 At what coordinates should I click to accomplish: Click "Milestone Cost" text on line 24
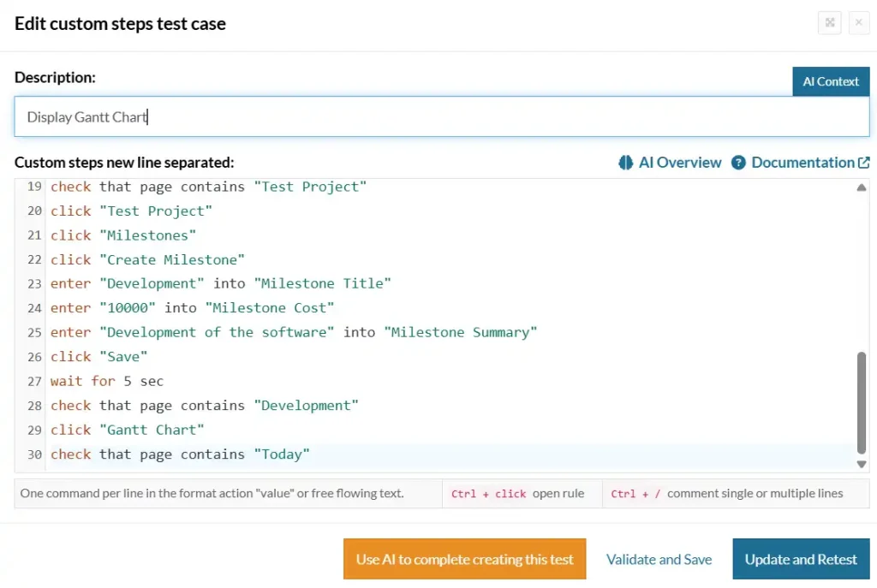(270, 308)
